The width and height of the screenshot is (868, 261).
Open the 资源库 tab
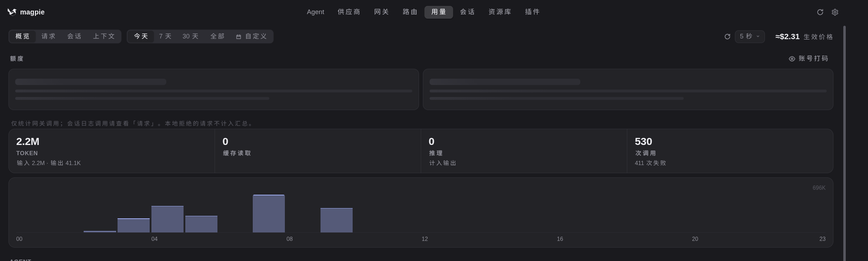pos(499,12)
